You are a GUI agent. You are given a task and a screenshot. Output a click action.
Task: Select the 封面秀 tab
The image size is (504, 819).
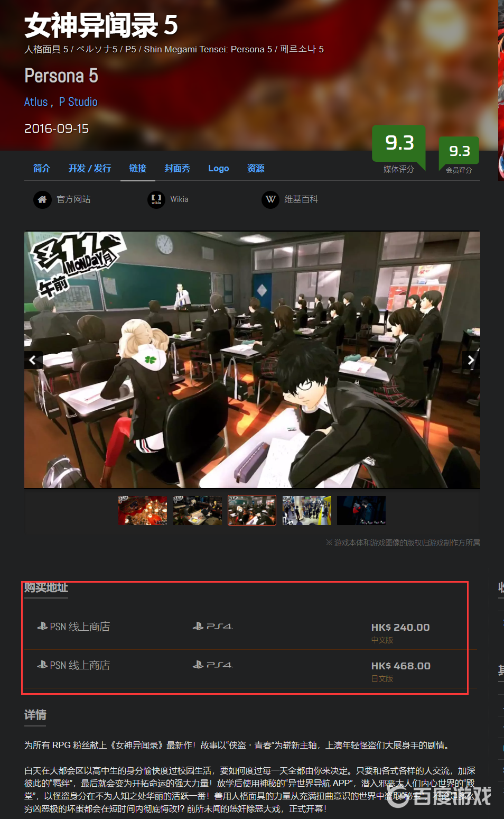coord(177,168)
